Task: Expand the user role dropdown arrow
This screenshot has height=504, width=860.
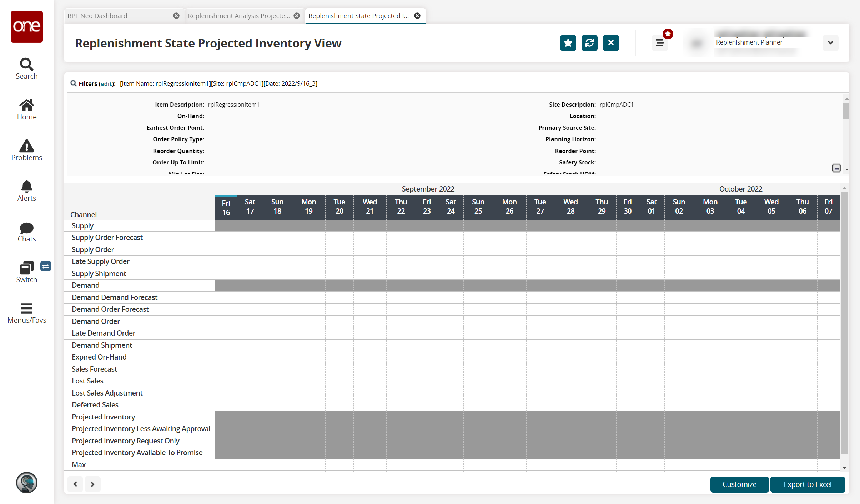Action: (x=830, y=43)
